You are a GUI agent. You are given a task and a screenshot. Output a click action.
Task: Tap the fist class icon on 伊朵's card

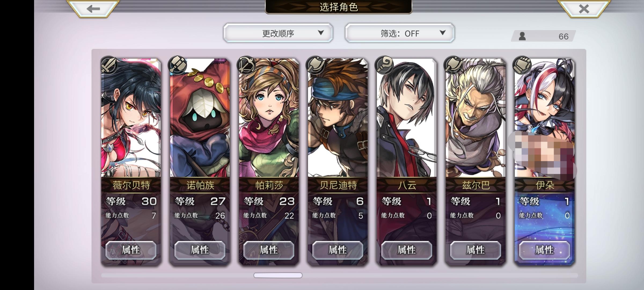[522, 65]
